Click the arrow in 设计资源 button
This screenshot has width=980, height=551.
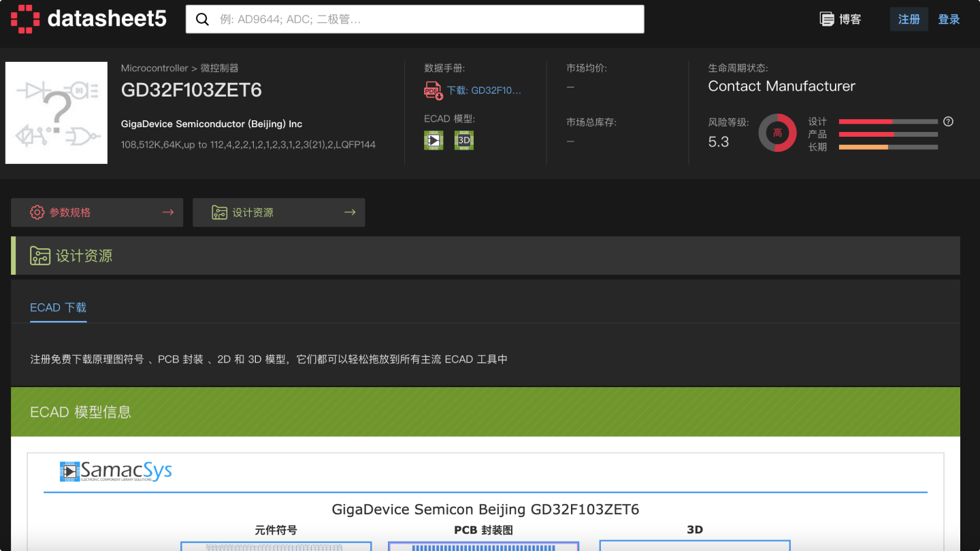tap(350, 212)
